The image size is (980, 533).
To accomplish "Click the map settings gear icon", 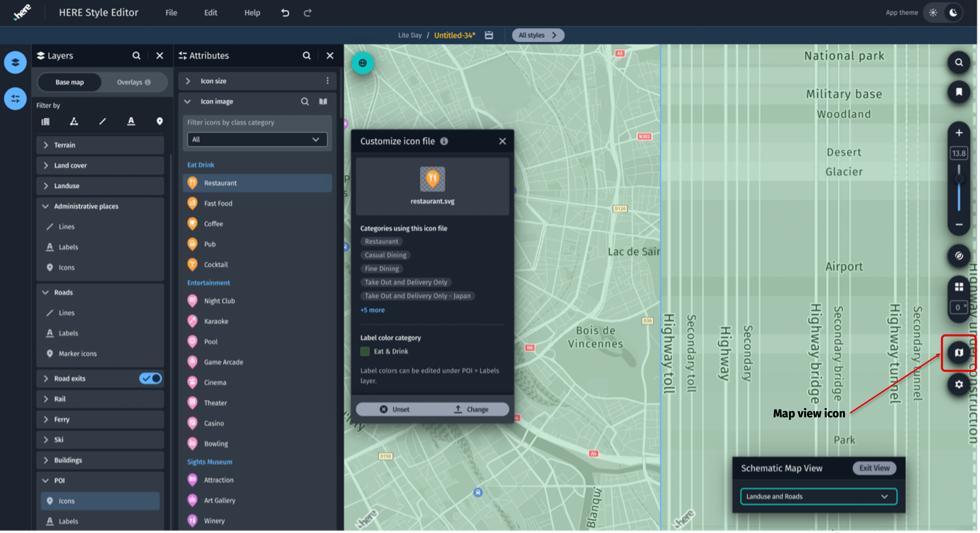I will (958, 384).
